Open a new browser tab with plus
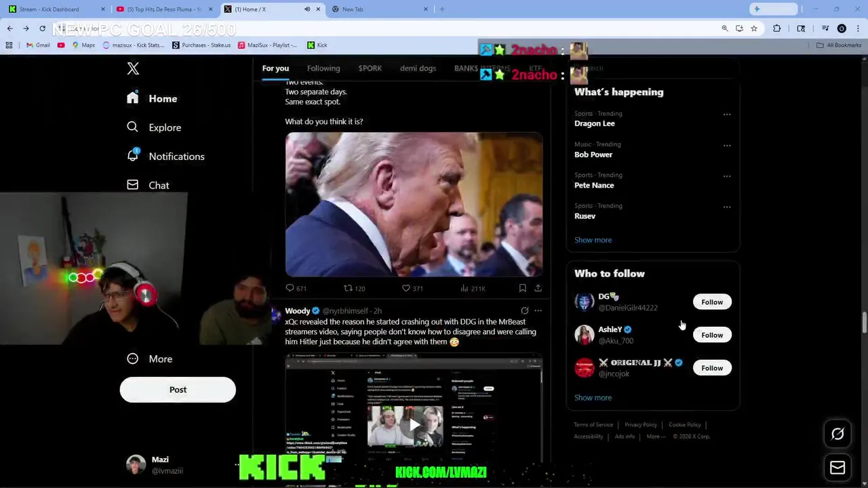Screen dimensions: 868x488 coord(442,9)
